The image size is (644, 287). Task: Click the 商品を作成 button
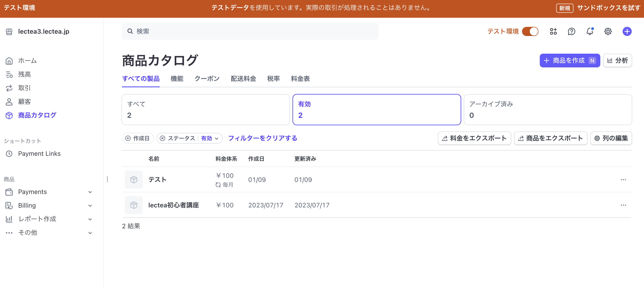click(x=570, y=60)
